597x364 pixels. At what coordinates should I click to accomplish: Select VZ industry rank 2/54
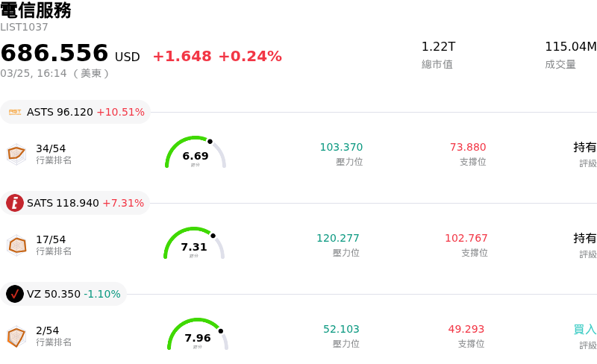pyautogui.click(x=47, y=330)
